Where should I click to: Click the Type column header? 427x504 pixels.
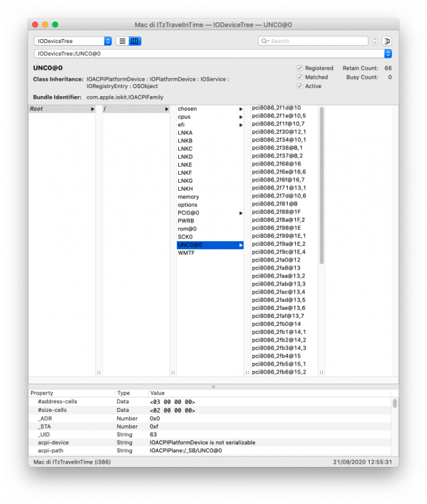click(131, 393)
